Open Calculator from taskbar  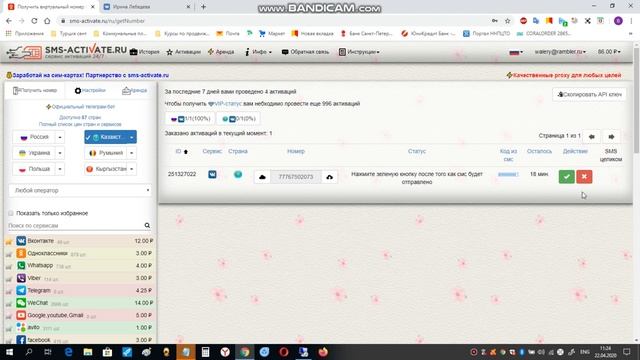205,352
